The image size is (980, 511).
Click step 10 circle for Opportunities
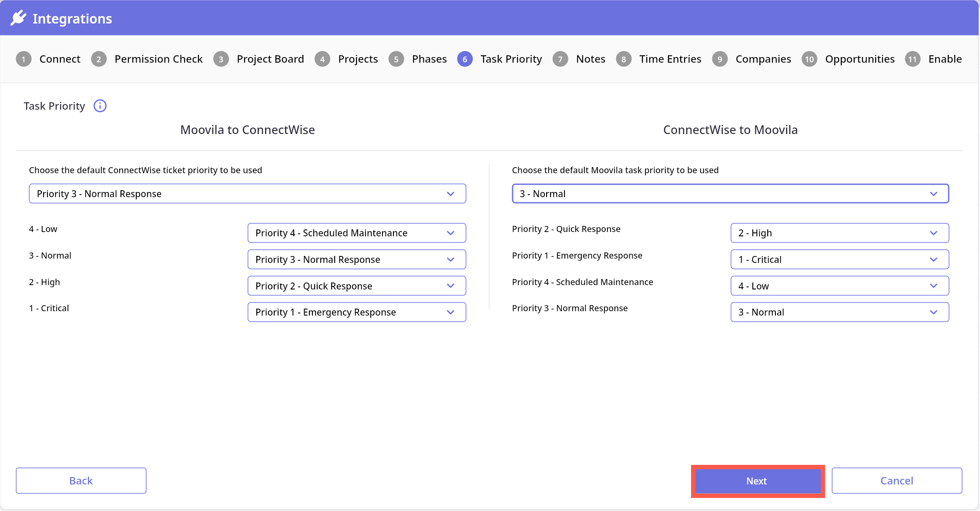pos(809,59)
